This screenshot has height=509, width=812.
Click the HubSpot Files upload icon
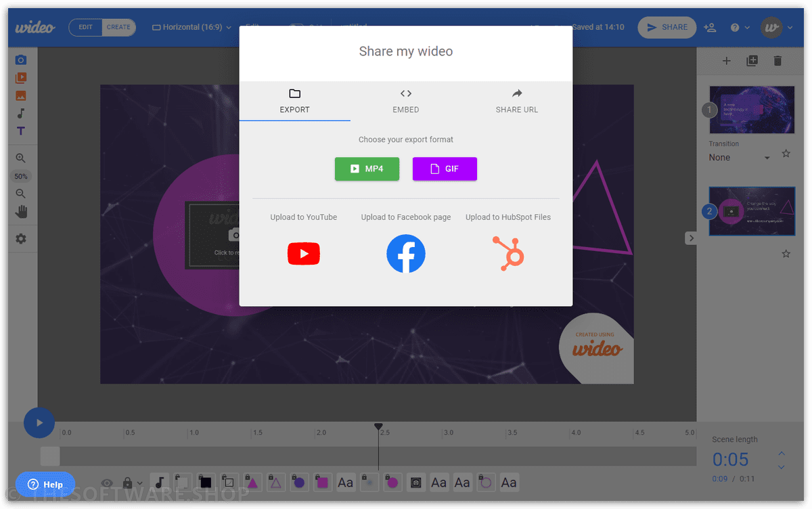tap(508, 254)
